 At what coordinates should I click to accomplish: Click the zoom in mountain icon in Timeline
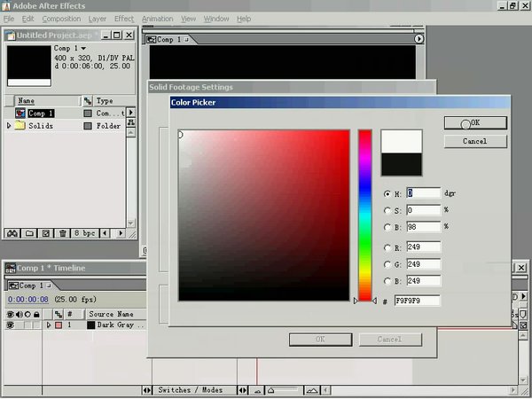(312, 390)
